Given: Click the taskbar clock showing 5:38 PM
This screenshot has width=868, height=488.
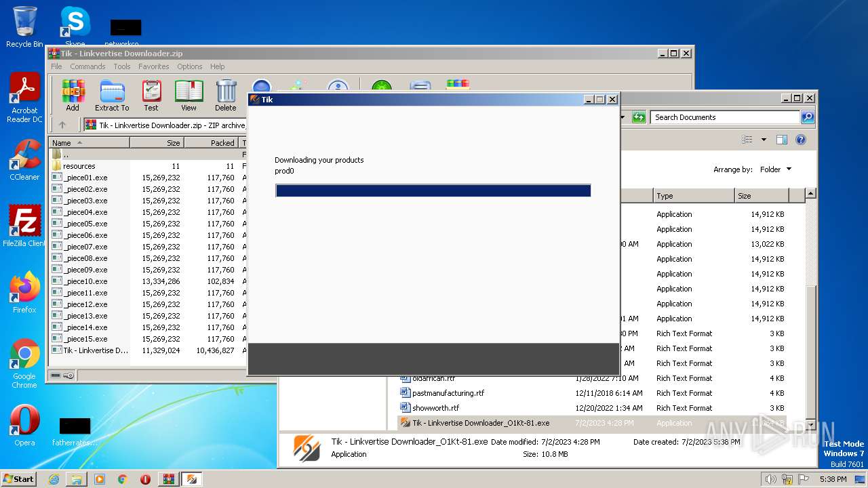Looking at the screenshot, I should point(833,479).
